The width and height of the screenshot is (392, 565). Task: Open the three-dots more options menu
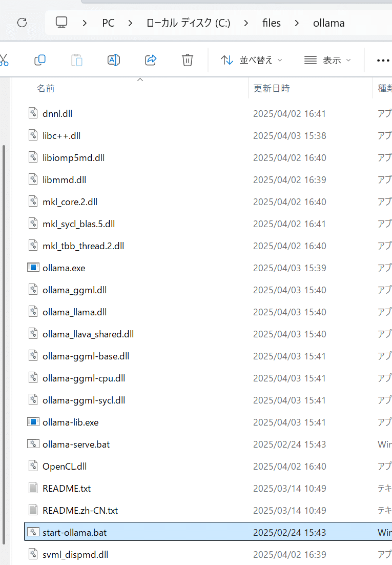click(x=383, y=60)
